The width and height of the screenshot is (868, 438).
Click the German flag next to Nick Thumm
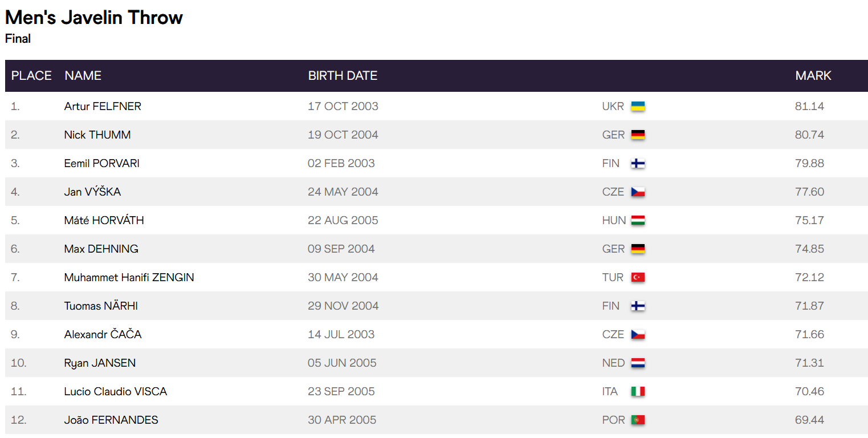638,135
